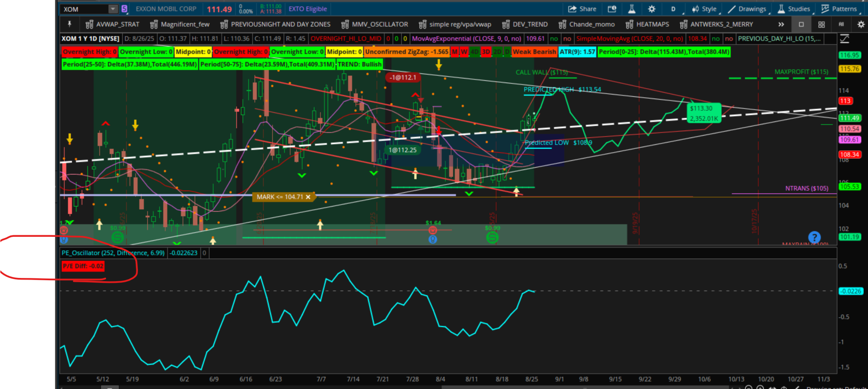Open PE_Oscillator (252, Difference, 6.99) title
This screenshot has width=868, height=389.
click(x=113, y=253)
